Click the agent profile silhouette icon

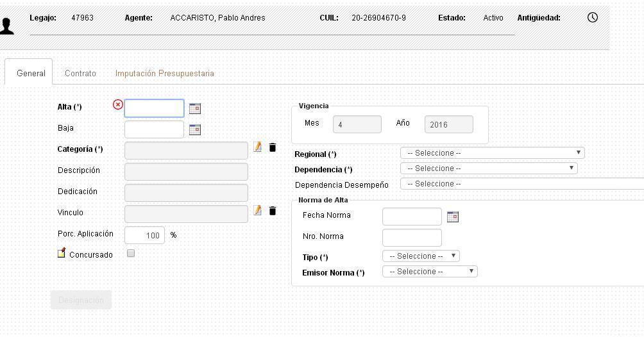[7, 26]
